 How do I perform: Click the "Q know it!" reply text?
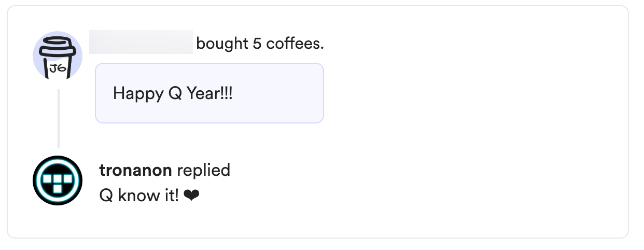tap(138, 196)
